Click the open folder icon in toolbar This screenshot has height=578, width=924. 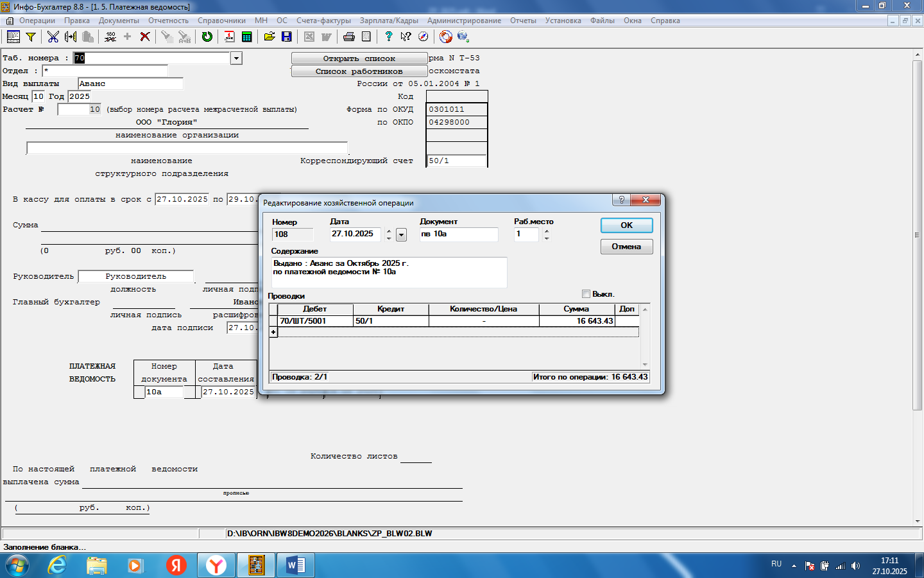click(x=269, y=37)
